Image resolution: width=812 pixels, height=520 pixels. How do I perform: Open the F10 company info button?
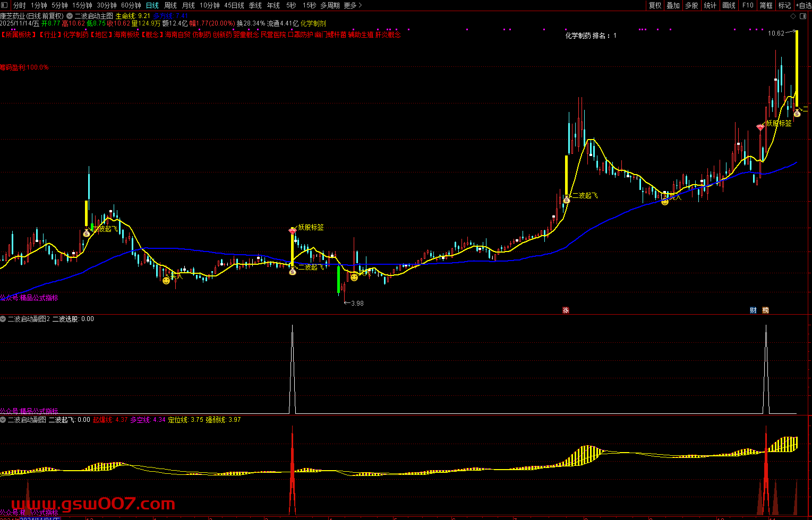point(747,5)
